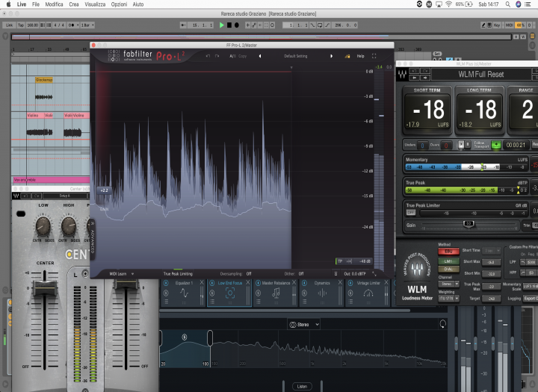Click the follow playback arrow button in transport

183,25
